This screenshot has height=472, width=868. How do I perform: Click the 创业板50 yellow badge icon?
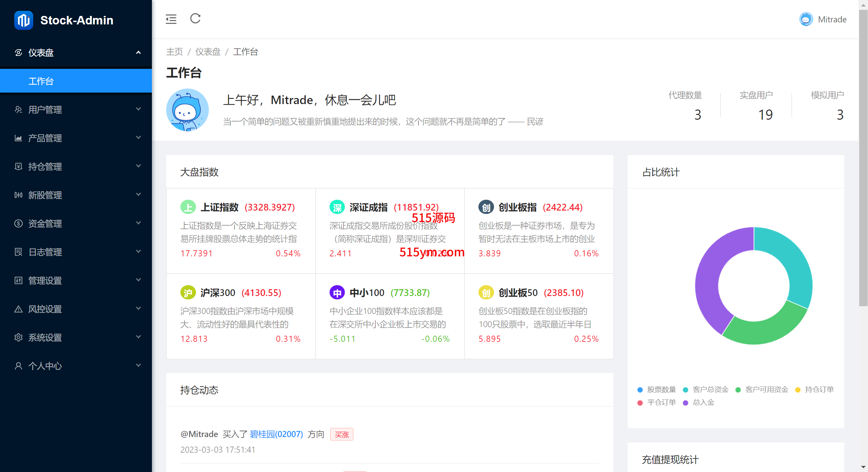coord(486,293)
